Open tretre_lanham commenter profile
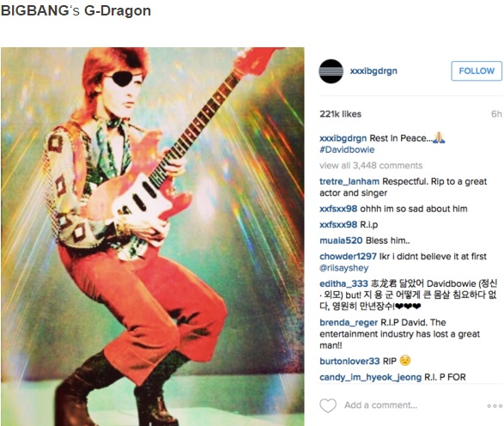Viewport: 504px width, 426px height. click(349, 182)
